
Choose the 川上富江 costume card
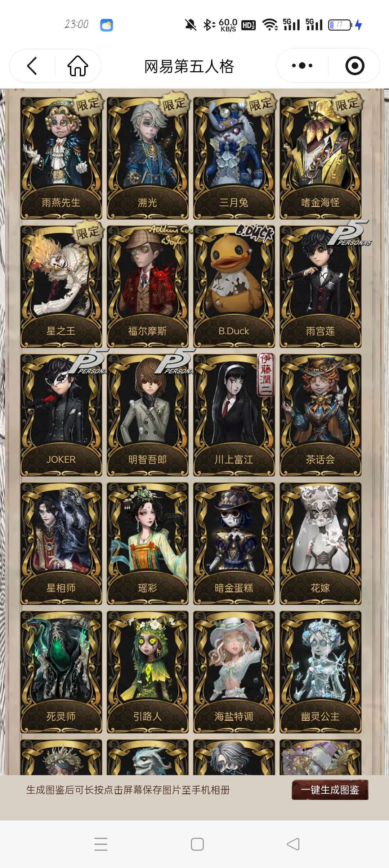tap(234, 415)
